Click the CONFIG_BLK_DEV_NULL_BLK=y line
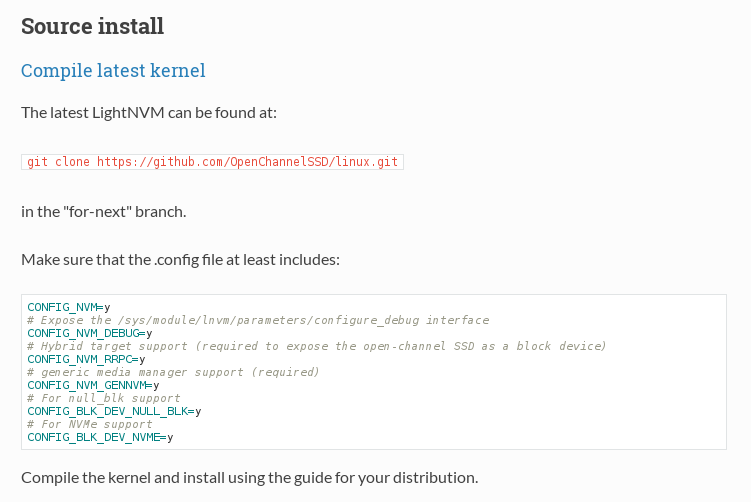 coord(114,411)
